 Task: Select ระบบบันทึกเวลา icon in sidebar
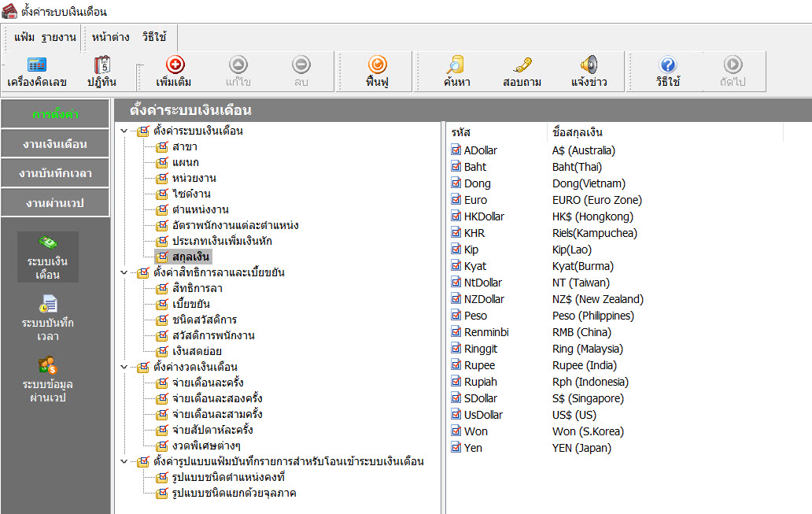point(48,304)
